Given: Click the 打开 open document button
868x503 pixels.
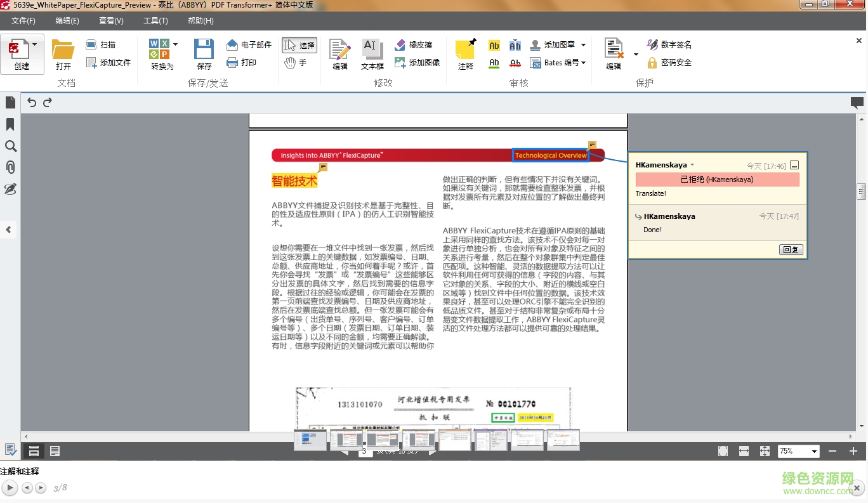Looking at the screenshot, I should 63,54.
